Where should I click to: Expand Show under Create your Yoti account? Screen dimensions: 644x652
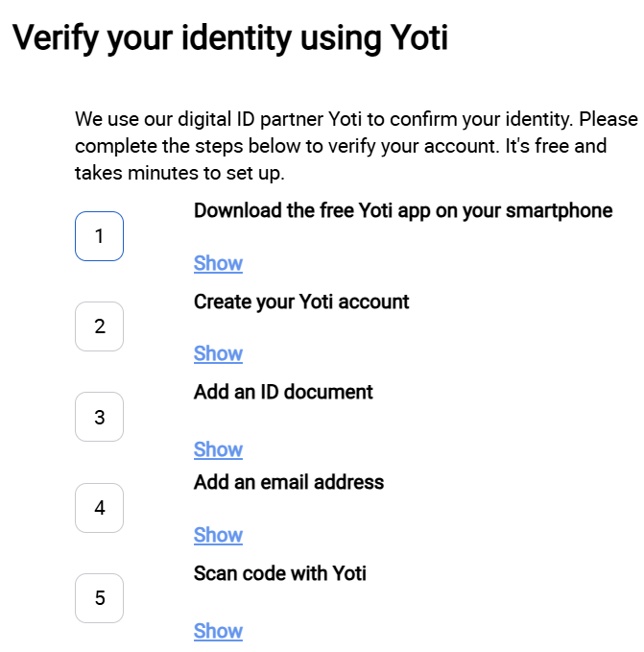(218, 353)
